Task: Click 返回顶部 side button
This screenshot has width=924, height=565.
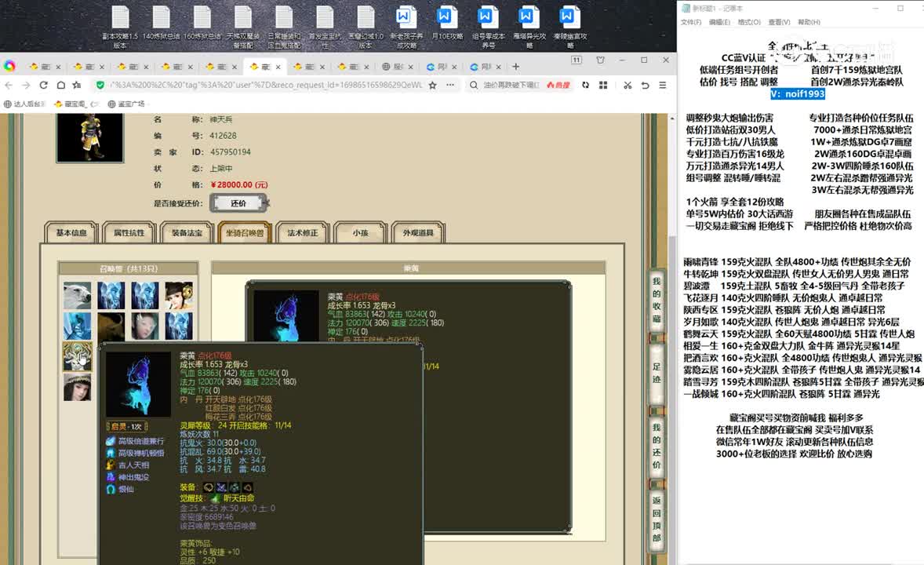Action: pyautogui.click(x=657, y=519)
